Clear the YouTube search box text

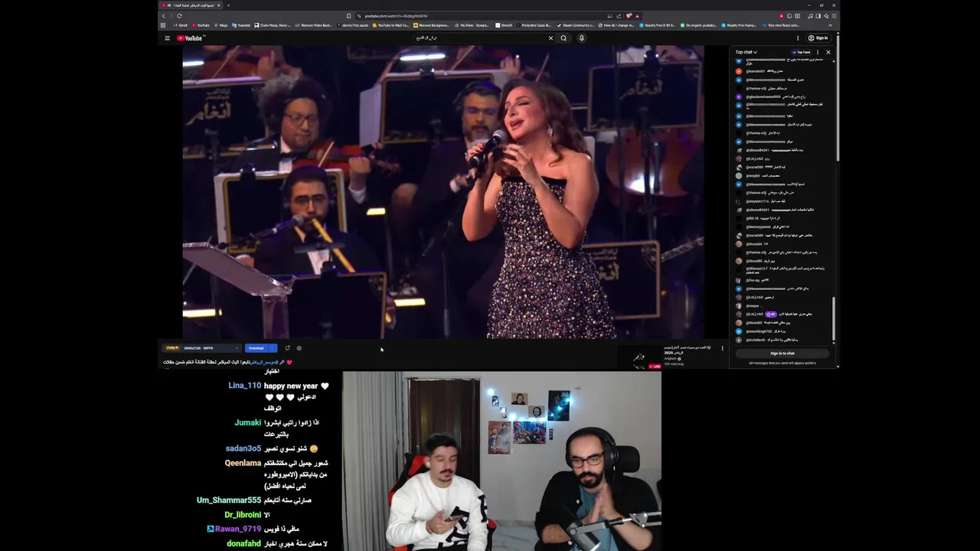[x=550, y=37]
